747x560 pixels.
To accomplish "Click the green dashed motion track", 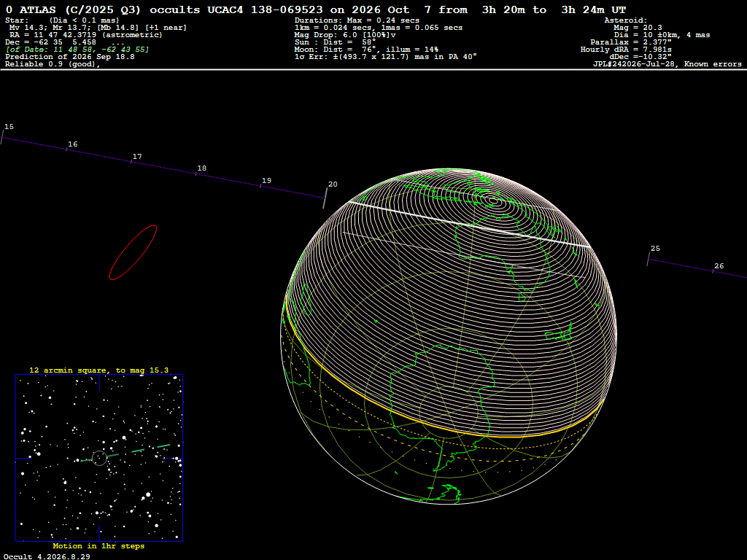I will [x=125, y=454].
